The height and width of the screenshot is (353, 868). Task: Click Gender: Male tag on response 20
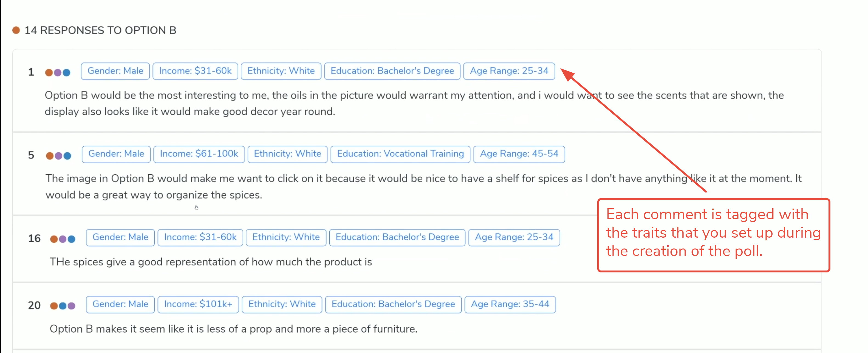[x=120, y=304]
